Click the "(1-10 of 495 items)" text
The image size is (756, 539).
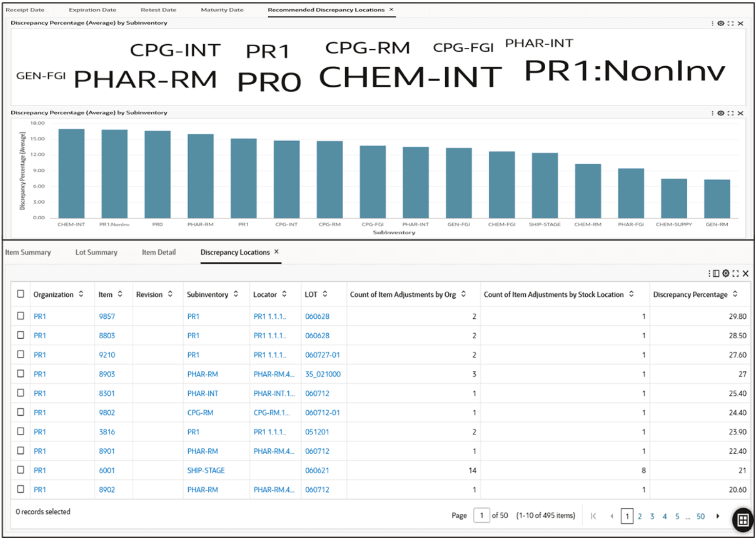click(546, 515)
